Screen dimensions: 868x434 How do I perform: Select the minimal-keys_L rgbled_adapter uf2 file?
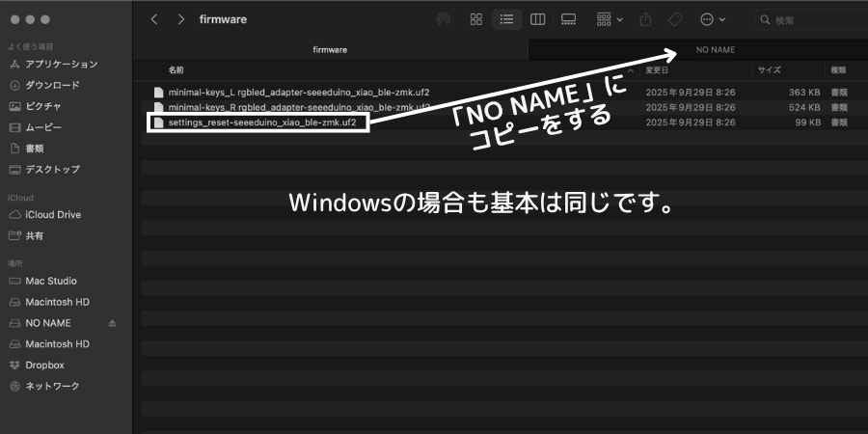[x=298, y=92]
